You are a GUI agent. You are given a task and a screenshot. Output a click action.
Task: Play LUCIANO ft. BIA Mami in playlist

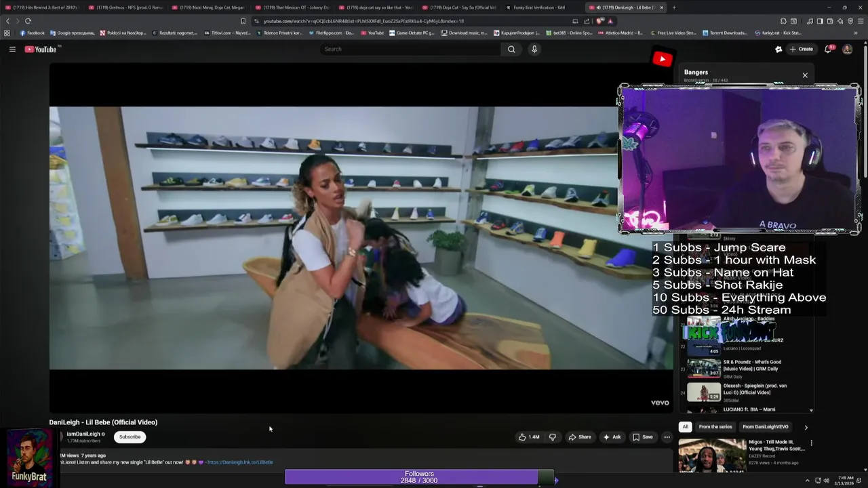click(746, 409)
